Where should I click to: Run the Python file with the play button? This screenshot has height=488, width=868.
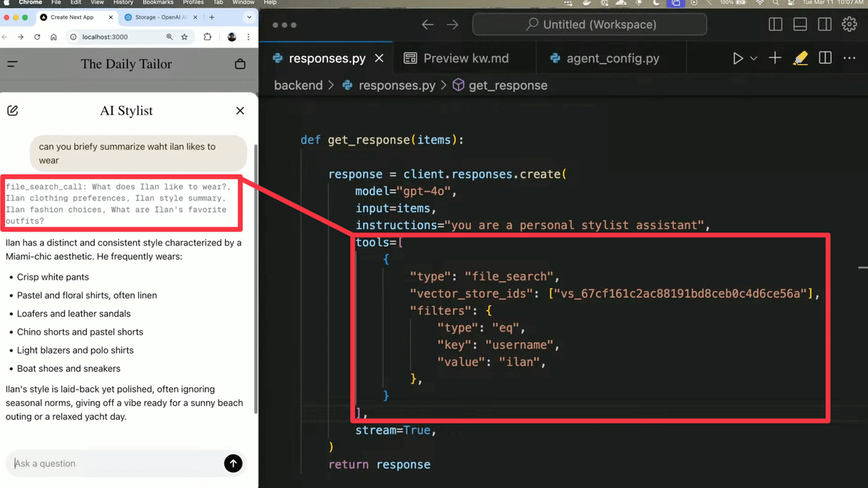[738, 57]
